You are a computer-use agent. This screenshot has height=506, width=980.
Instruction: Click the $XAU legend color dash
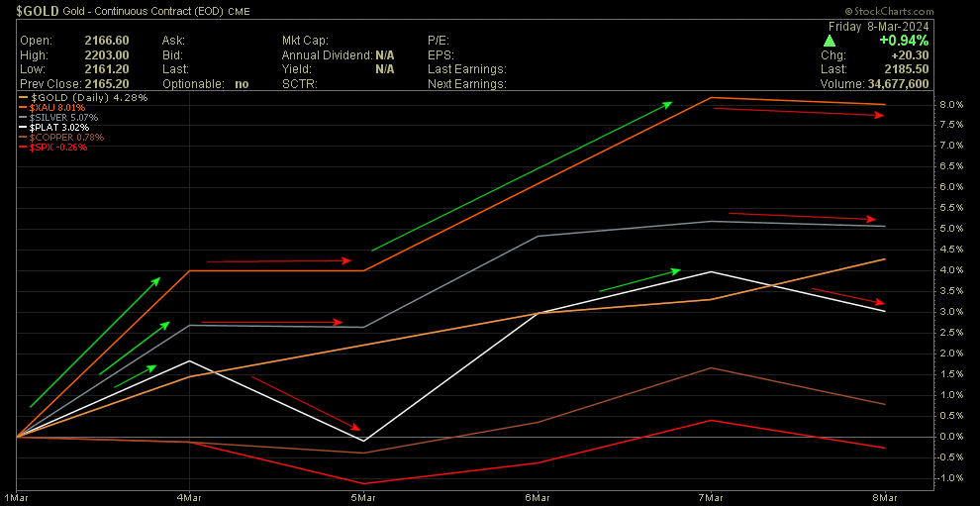(23, 108)
